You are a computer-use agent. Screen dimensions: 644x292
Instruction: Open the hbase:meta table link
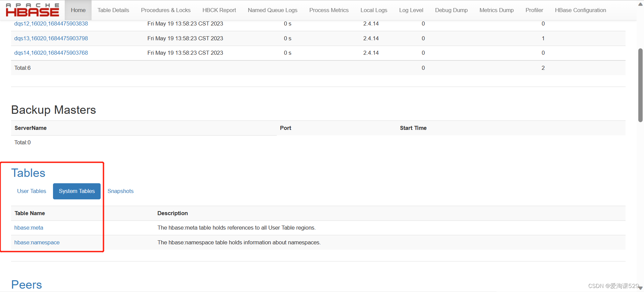coord(29,228)
